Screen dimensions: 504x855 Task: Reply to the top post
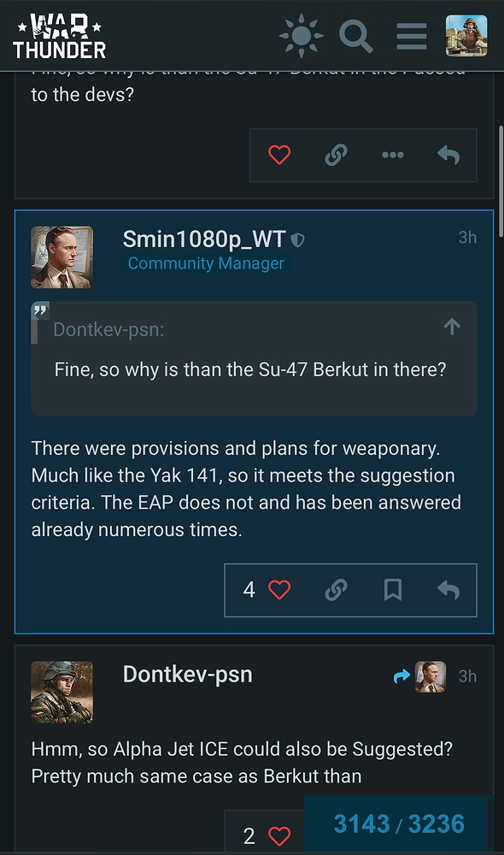[448, 155]
